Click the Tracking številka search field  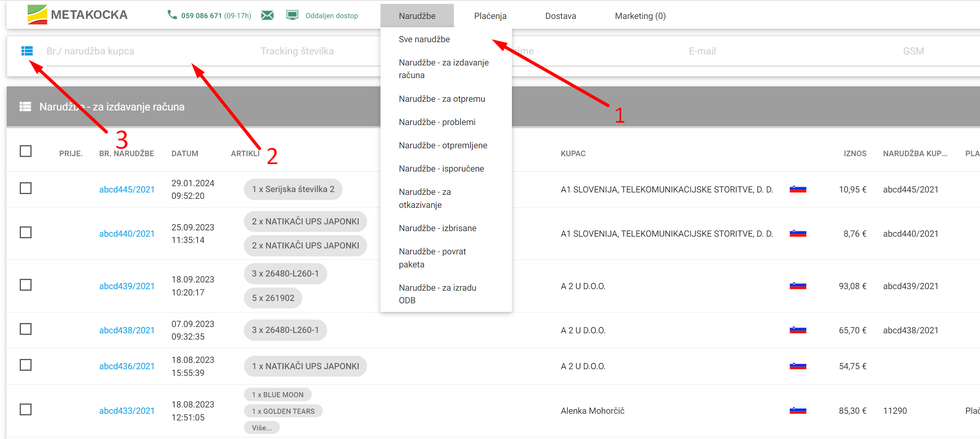coord(297,51)
